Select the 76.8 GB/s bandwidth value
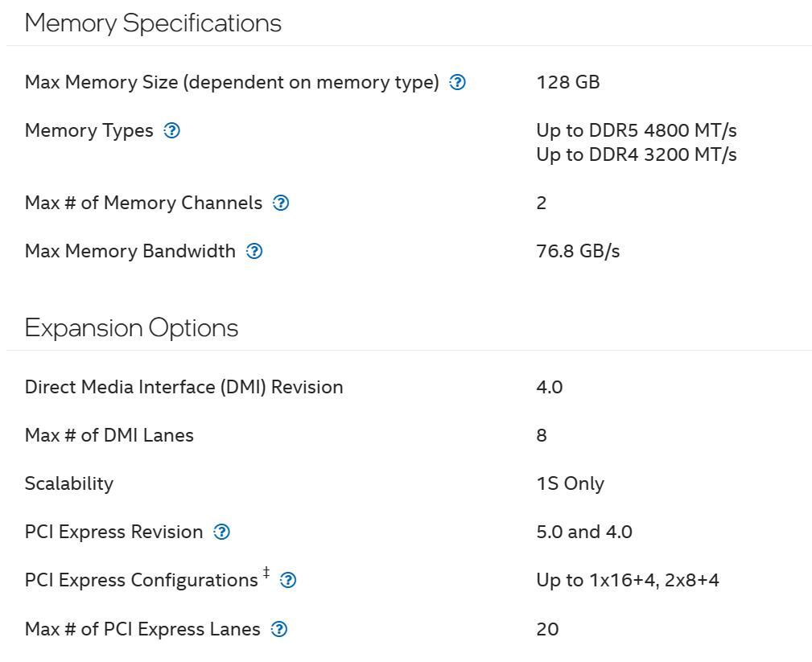Screen dimensions: 812x662 578,251
